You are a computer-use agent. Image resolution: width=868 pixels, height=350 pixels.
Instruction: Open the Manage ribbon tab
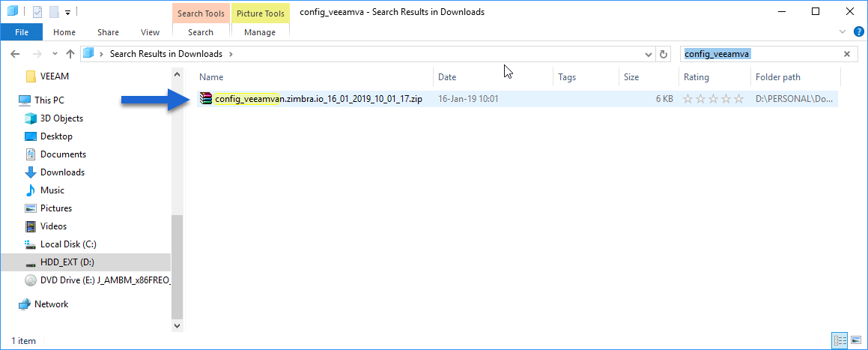[260, 32]
